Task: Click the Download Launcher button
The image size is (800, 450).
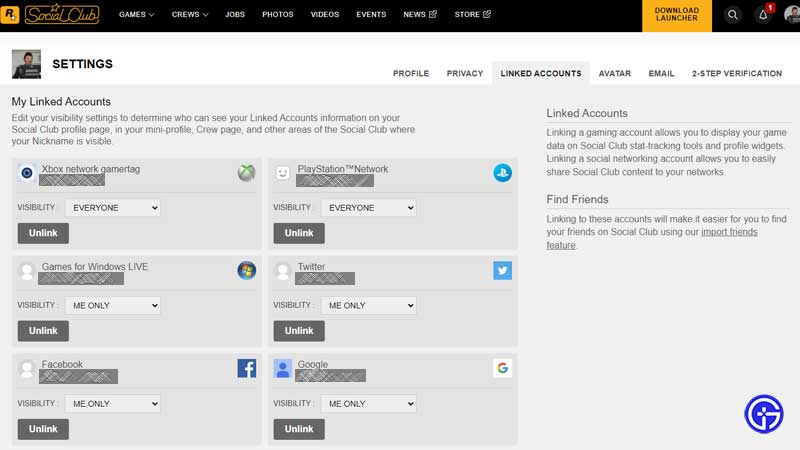Action: tap(676, 15)
